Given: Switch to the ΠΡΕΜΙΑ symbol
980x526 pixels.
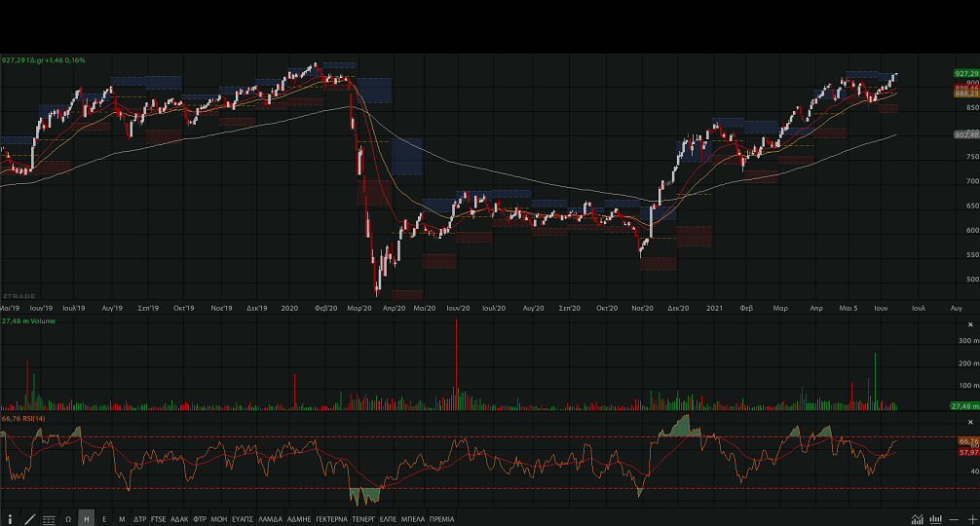Looking at the screenshot, I should 442,519.
